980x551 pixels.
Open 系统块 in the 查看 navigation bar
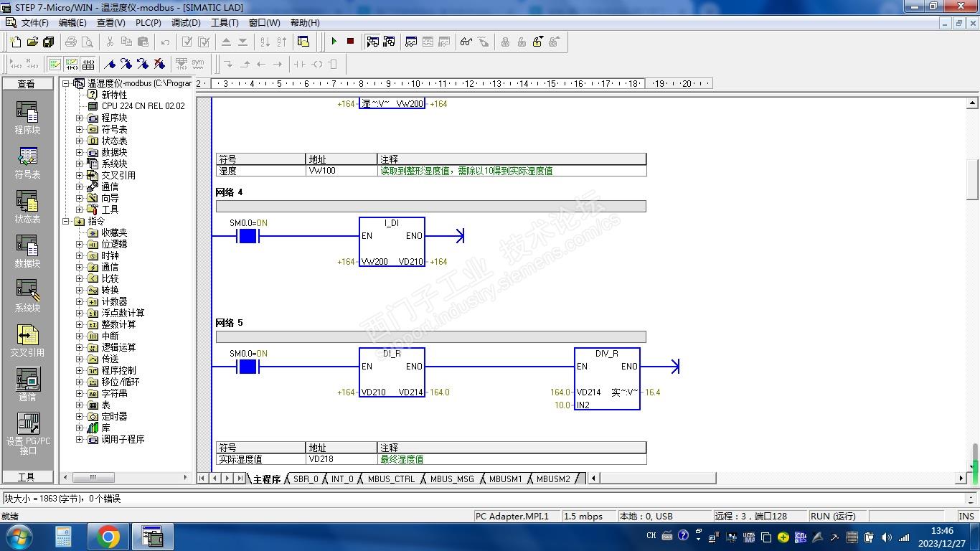[x=27, y=296]
